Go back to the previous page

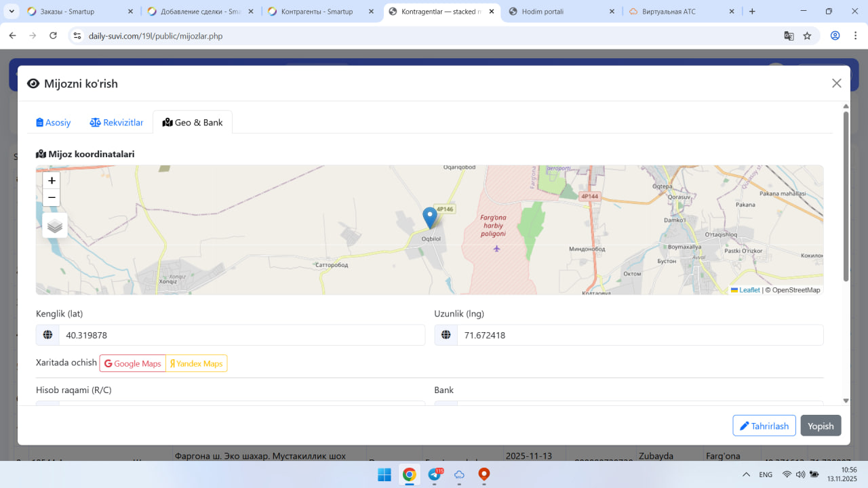click(12, 36)
